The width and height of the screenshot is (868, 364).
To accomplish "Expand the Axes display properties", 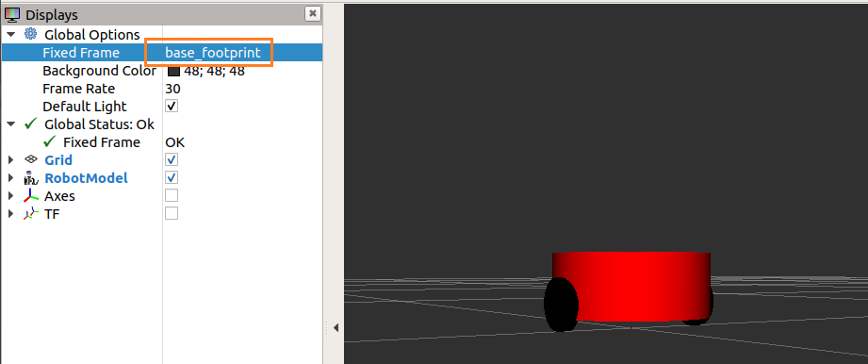I will (x=10, y=195).
